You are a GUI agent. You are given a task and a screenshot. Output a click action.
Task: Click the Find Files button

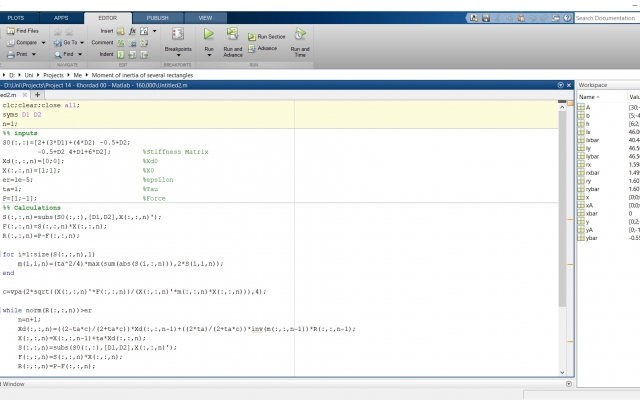point(23,31)
